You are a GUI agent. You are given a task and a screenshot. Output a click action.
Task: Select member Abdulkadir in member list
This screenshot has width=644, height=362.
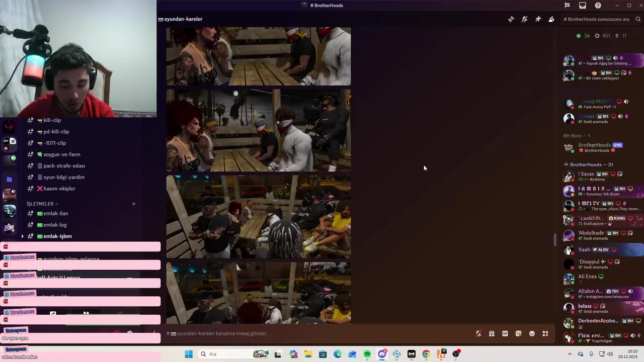point(603,235)
